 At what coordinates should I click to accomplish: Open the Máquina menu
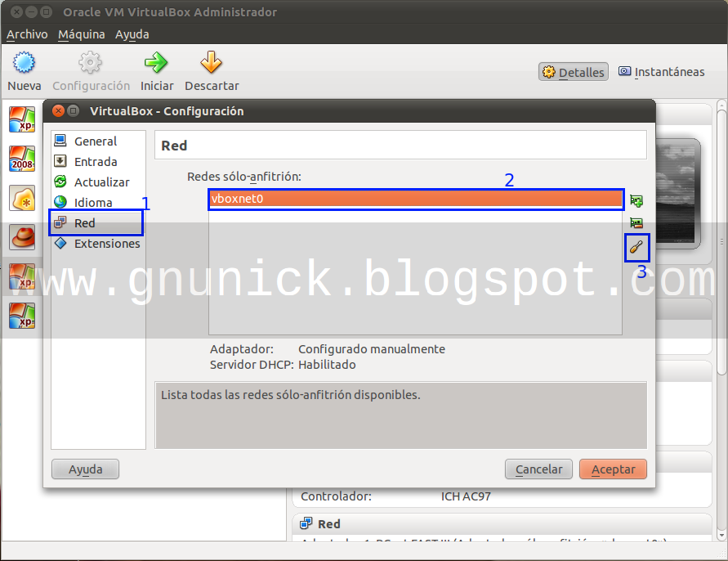(81, 34)
